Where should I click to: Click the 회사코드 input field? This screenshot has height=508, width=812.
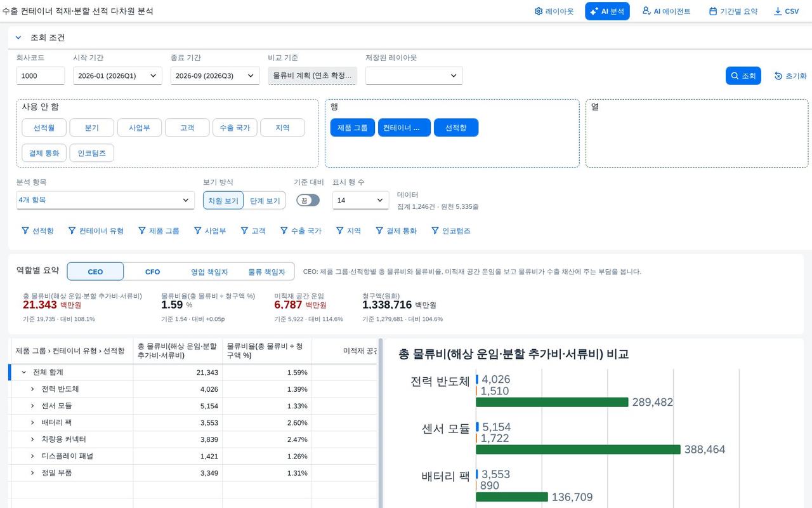point(41,76)
